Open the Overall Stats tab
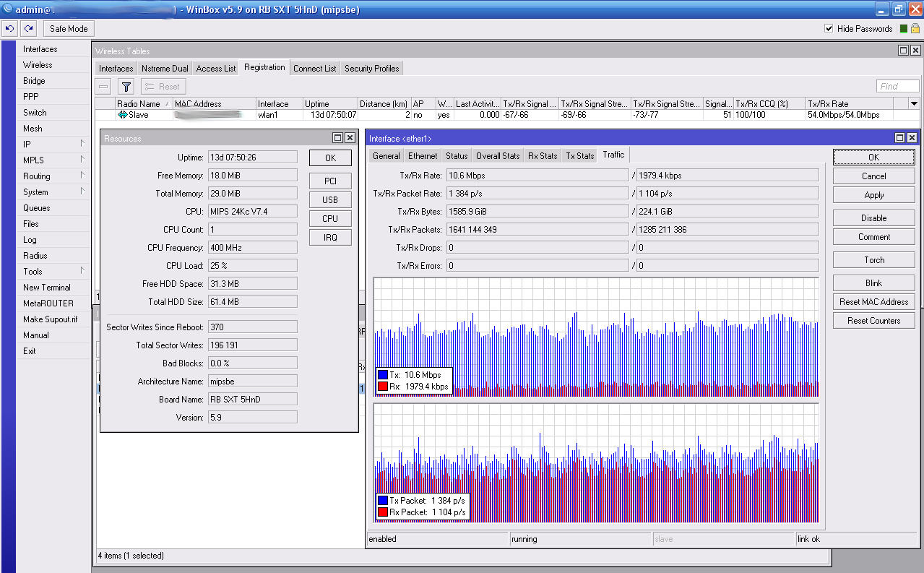Viewport: 924px width, 573px height. tap(497, 156)
